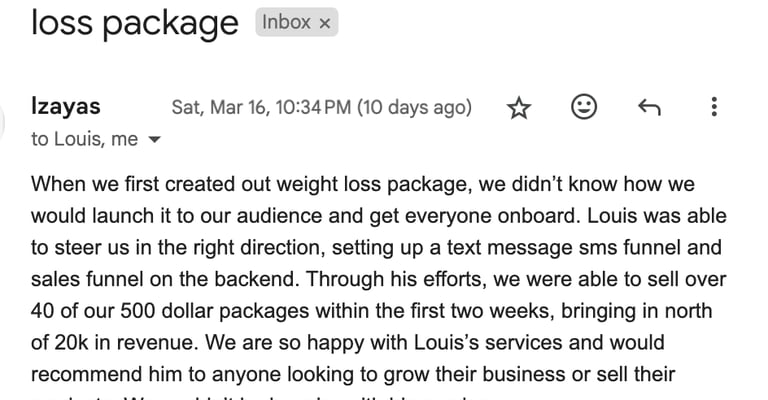Click the "(10 days ago)" relative time text

tap(414, 108)
